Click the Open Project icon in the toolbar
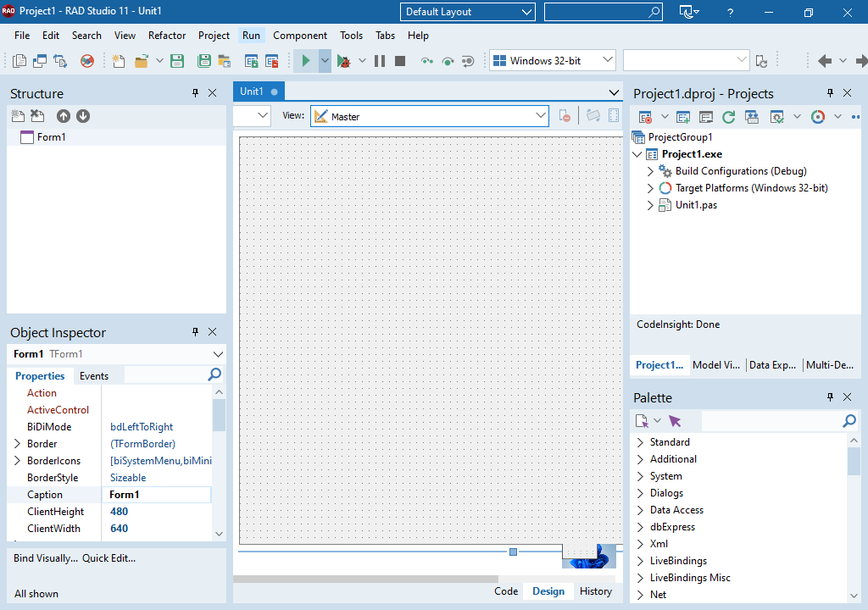Viewport: 868px width, 610px height. [224, 61]
